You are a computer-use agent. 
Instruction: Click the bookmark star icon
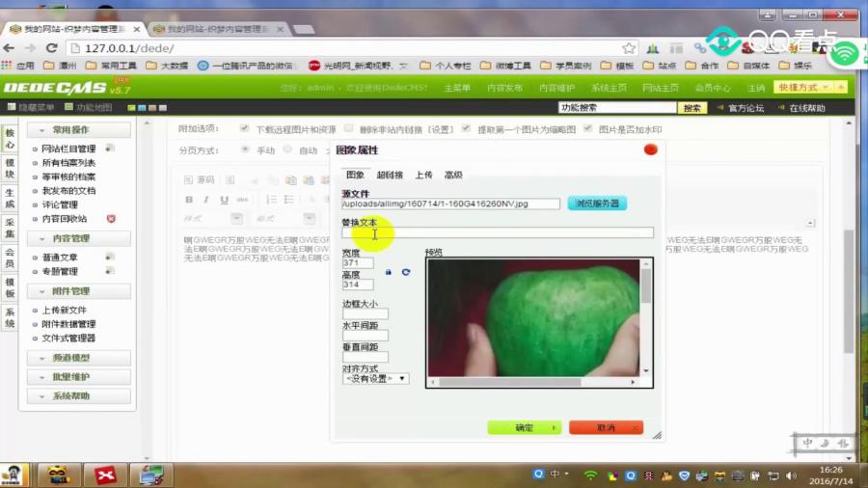coord(628,48)
